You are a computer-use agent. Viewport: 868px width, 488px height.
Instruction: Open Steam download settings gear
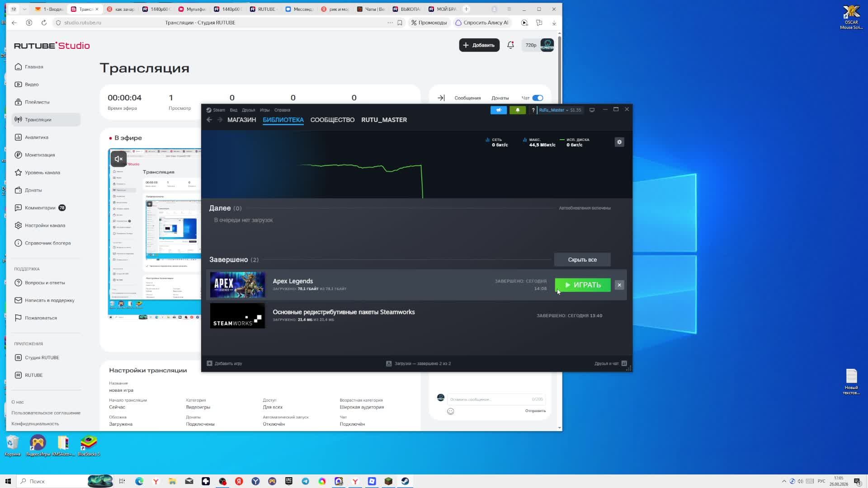tap(619, 142)
